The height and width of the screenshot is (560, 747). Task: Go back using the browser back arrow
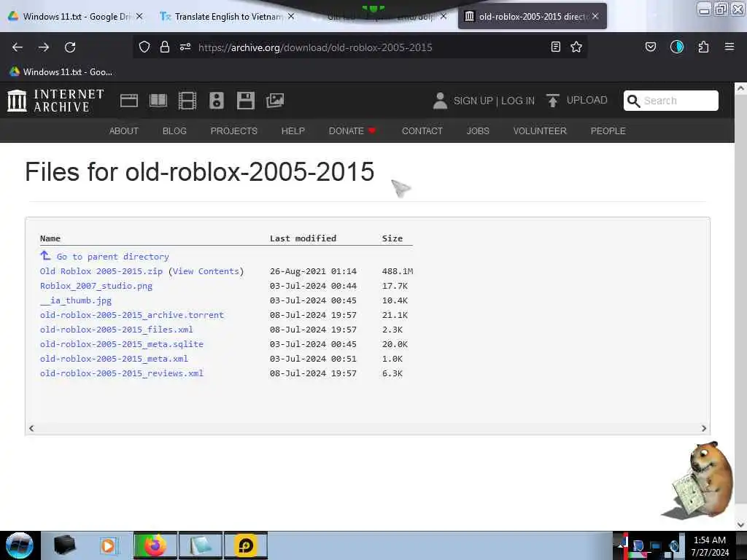click(18, 47)
